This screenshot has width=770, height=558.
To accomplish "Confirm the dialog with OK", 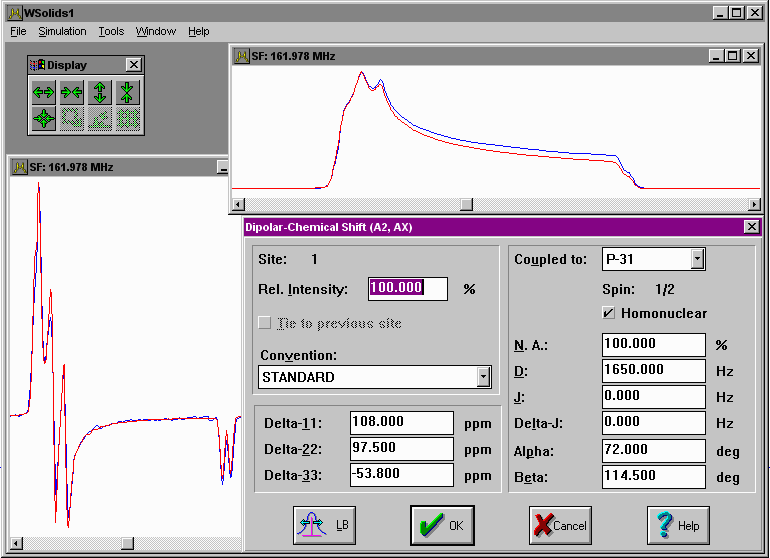I will 442,525.
